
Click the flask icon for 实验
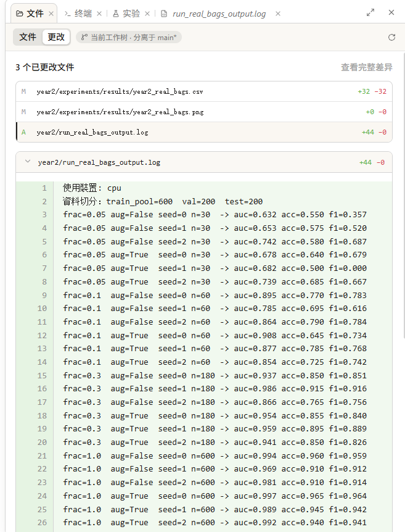point(115,14)
